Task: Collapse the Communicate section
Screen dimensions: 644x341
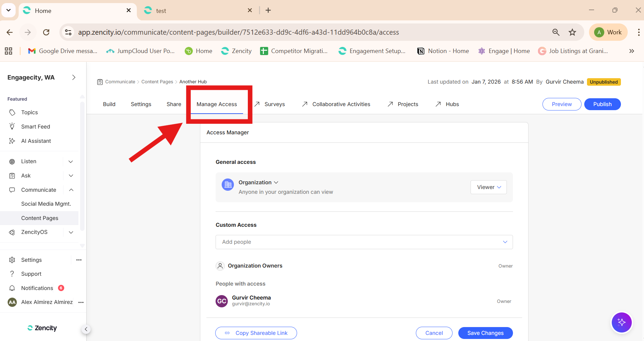Action: tap(71, 190)
